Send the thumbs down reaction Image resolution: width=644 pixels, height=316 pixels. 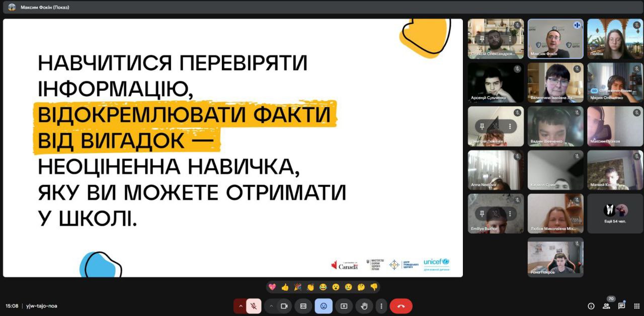(x=374, y=287)
